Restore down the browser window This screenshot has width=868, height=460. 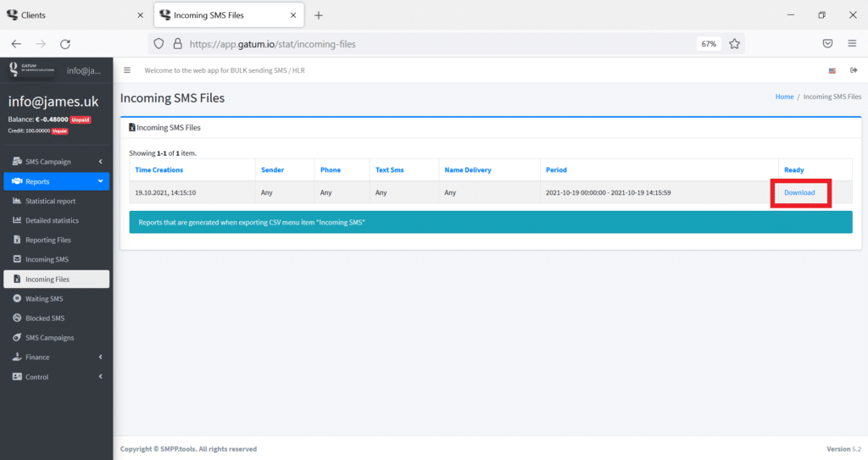[821, 15]
